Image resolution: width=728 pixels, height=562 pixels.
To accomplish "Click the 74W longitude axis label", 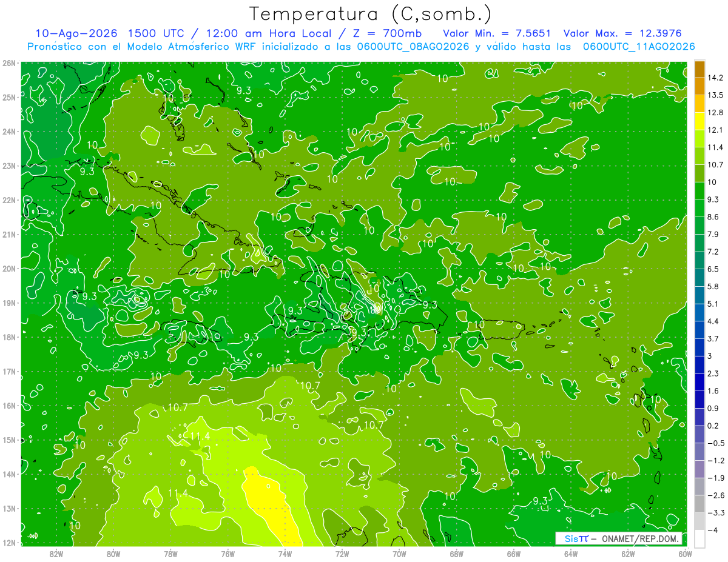I will point(285,553).
